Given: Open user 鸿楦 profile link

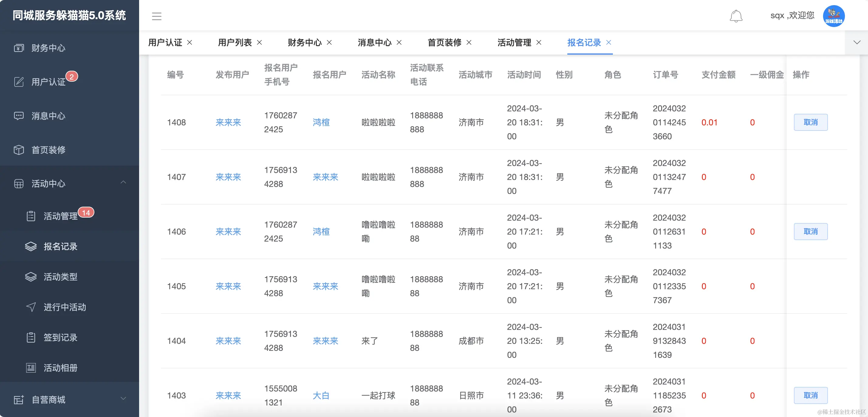Looking at the screenshot, I should point(321,122).
